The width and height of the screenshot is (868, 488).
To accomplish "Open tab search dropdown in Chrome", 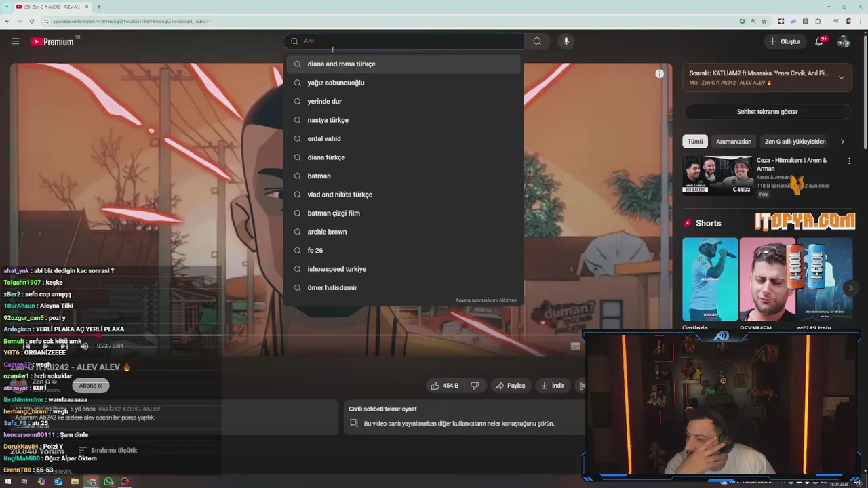I will point(7,7).
